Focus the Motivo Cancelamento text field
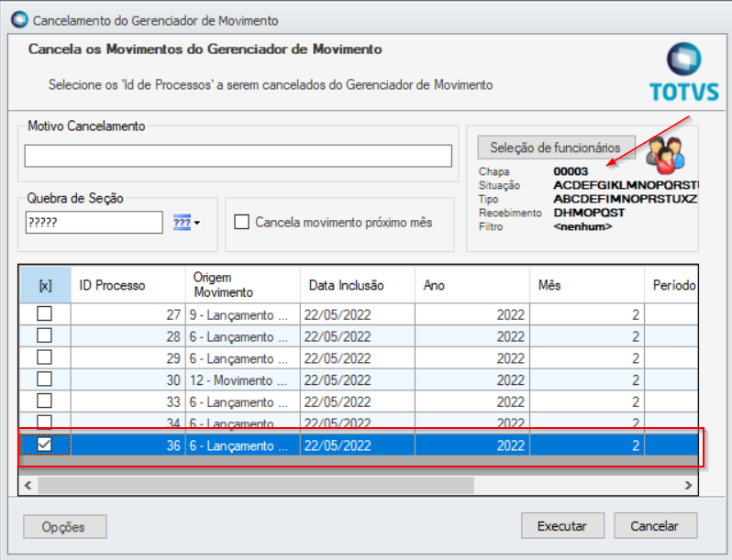Screen dimensions: 732x560 238,156
